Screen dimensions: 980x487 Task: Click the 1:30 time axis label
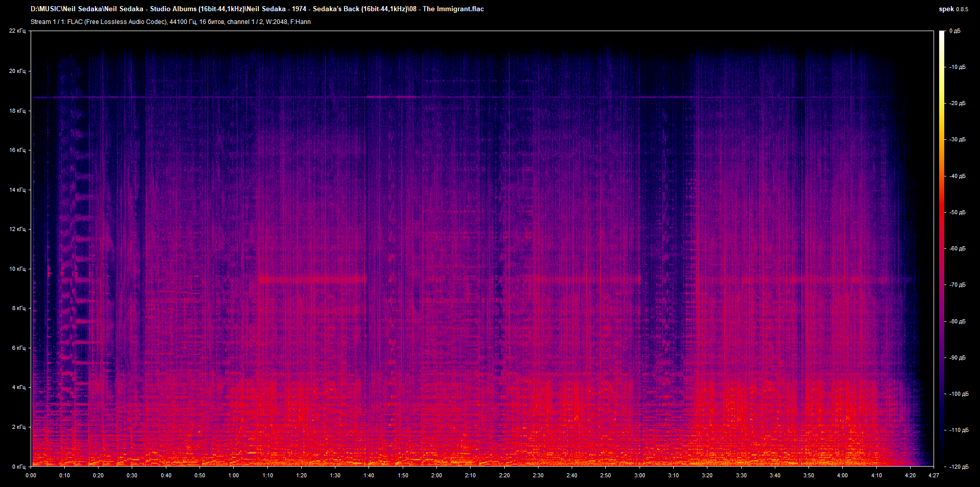click(x=335, y=475)
